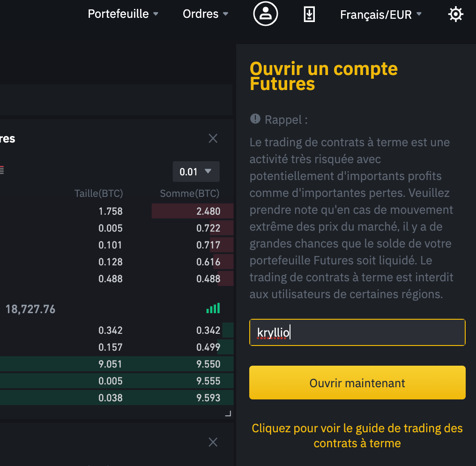
Task: Open the user profile account icon
Action: [265, 14]
